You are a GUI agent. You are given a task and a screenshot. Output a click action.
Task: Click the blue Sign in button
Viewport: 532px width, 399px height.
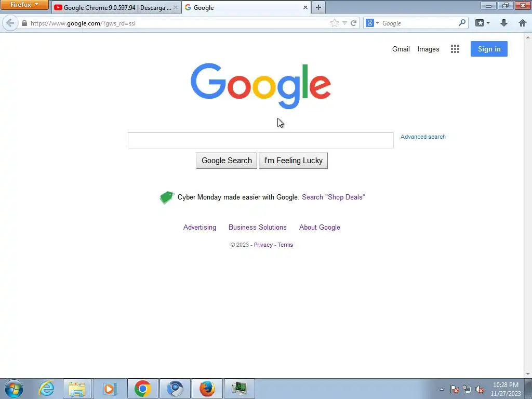[489, 49]
